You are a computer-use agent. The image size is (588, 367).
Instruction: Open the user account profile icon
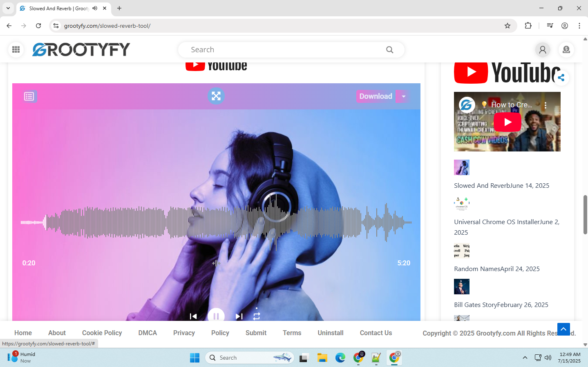(x=543, y=50)
